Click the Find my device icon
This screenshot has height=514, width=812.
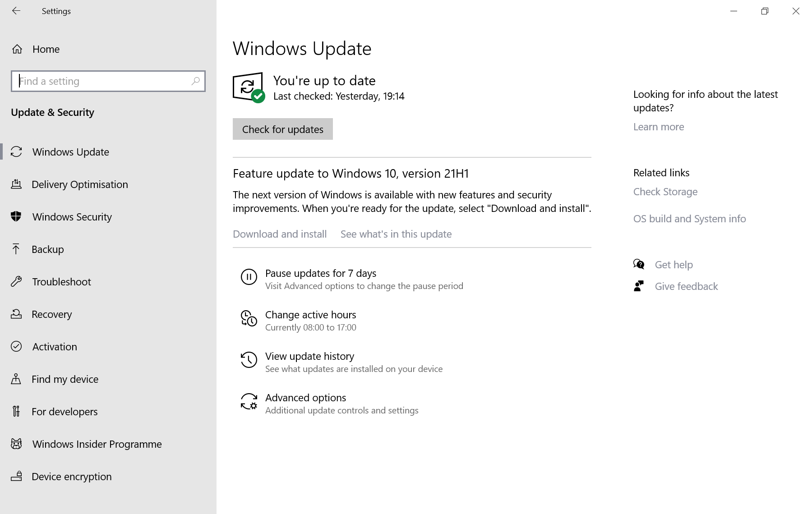pyautogui.click(x=16, y=379)
